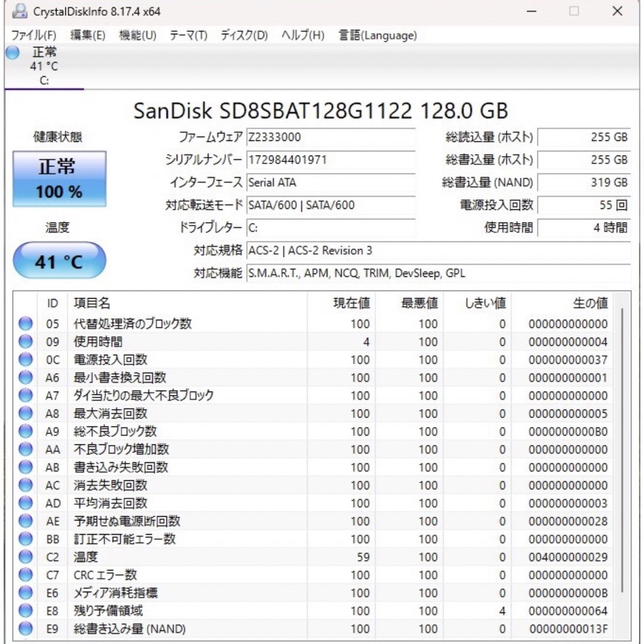Click the firmware field Z2333000
The image size is (644, 644).
(x=331, y=137)
